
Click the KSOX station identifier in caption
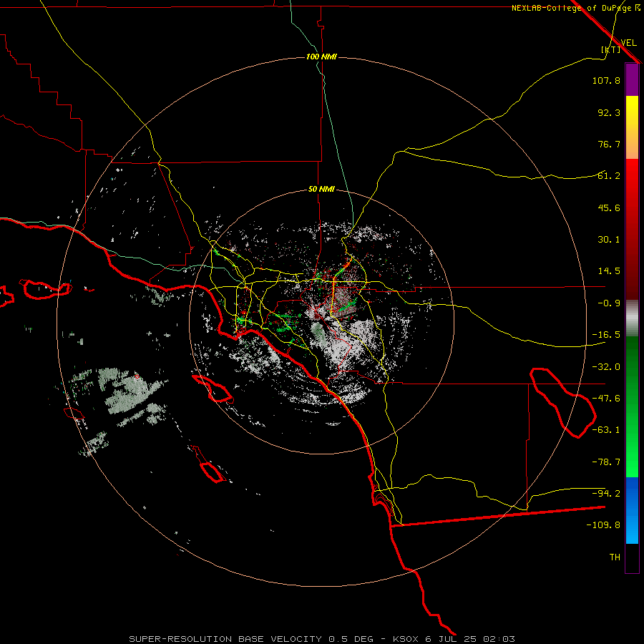(x=406, y=639)
